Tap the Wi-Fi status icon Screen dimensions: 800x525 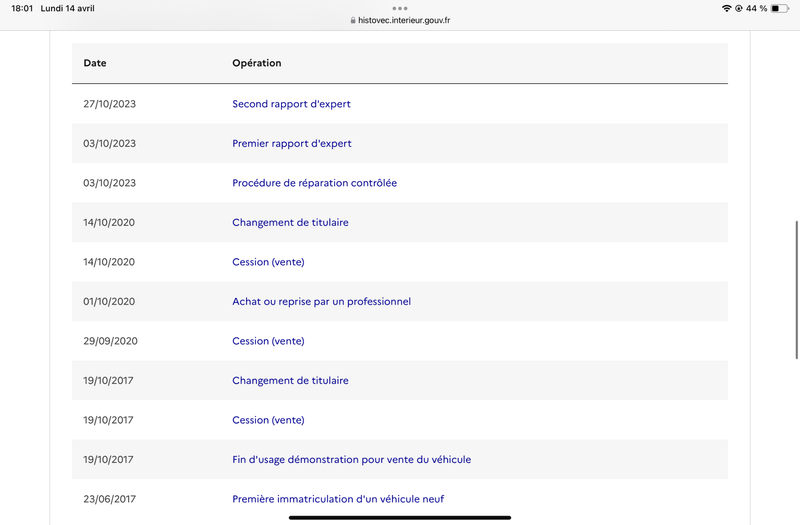point(727,8)
